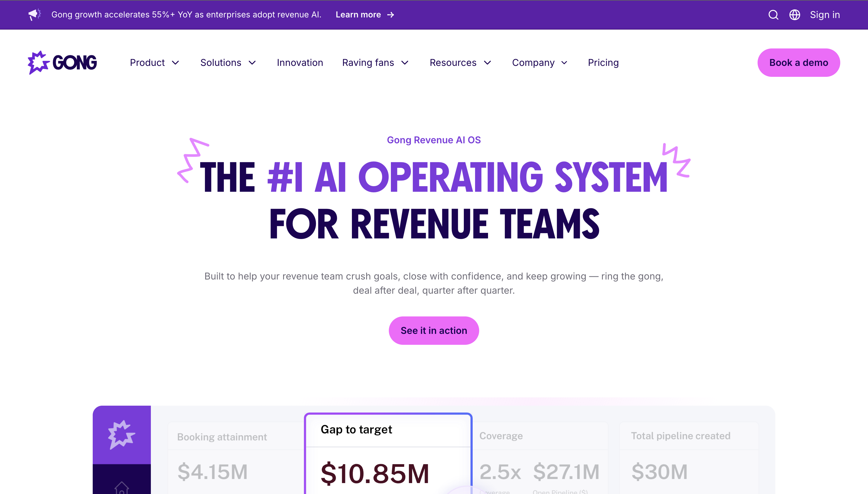The width and height of the screenshot is (868, 494).
Task: Click the home icon in dashboard sidebar
Action: (x=122, y=488)
